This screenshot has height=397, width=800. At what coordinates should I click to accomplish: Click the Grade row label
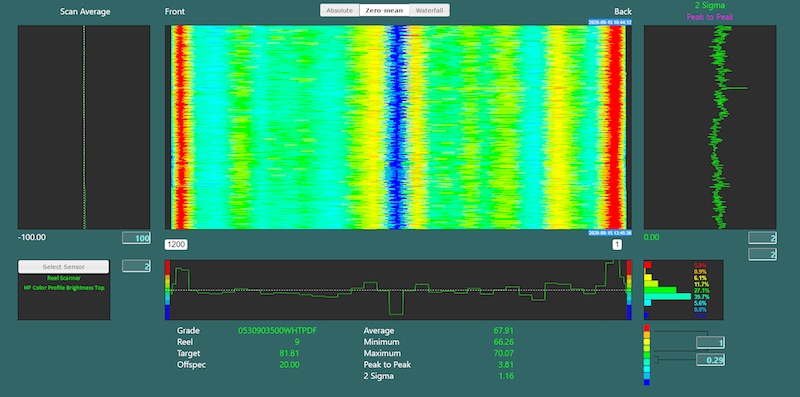pos(188,331)
